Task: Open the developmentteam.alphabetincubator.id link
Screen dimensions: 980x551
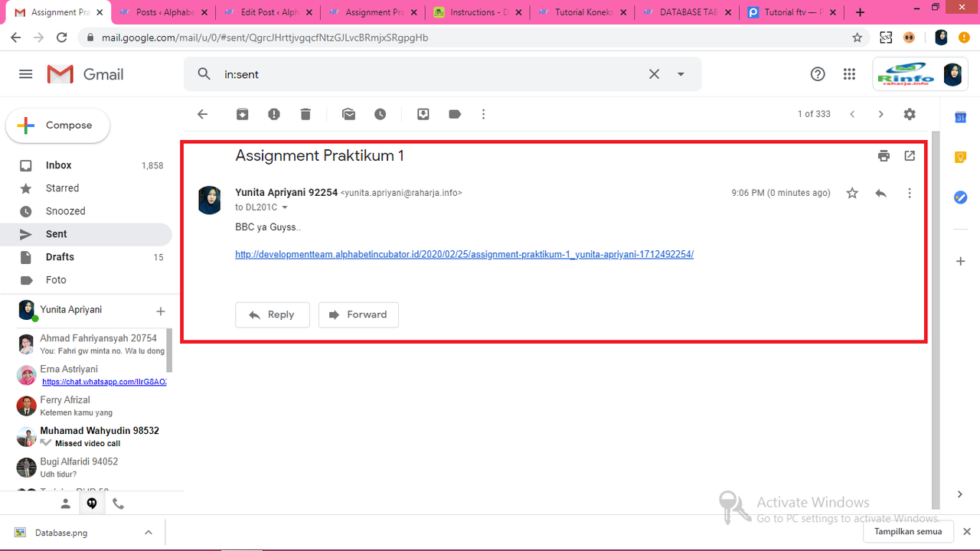Action: click(x=464, y=255)
